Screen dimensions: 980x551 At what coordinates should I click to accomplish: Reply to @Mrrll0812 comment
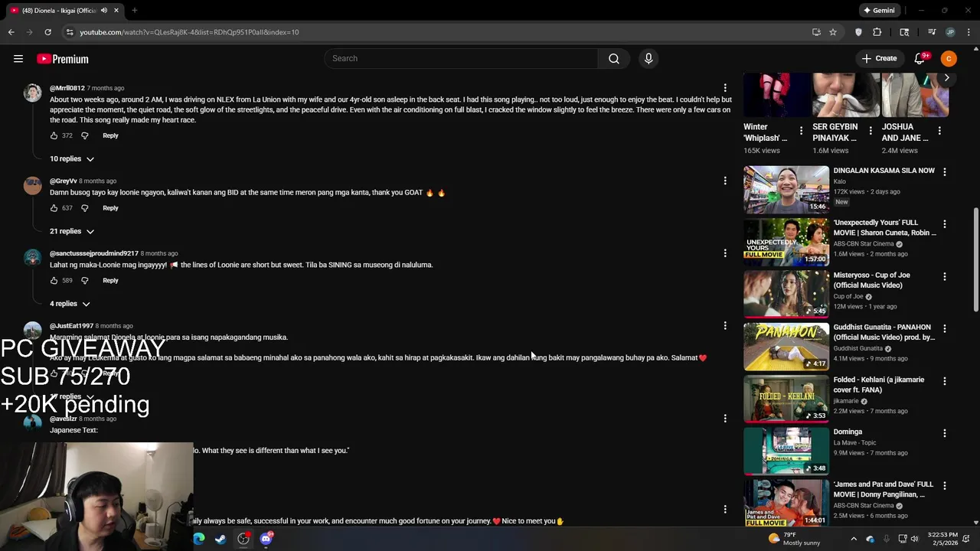(110, 135)
